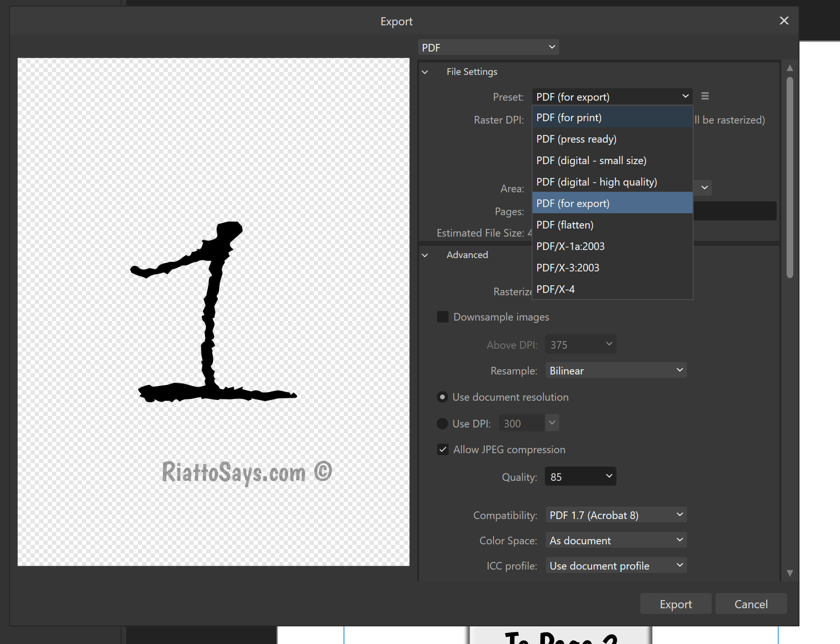This screenshot has width=840, height=644.
Task: Uncheck Allow JPEG compression
Action: 443,449
